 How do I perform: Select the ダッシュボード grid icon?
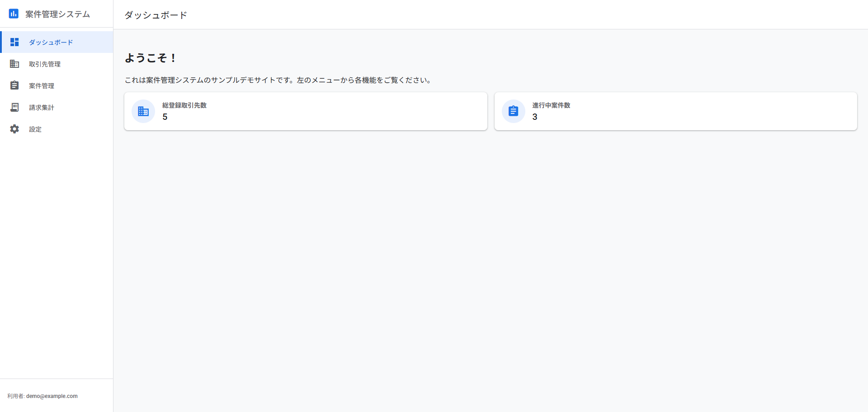pos(14,42)
